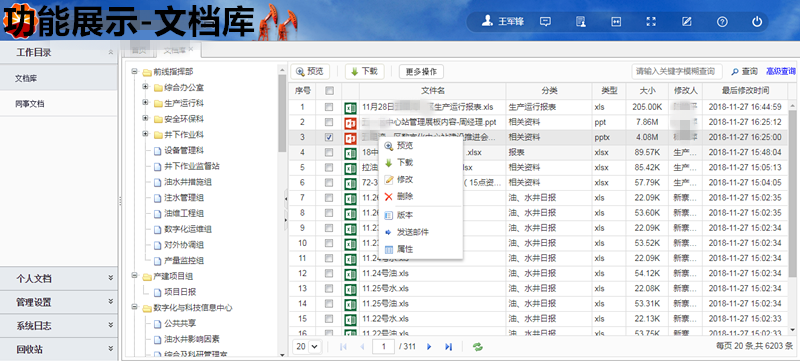The image size is (800, 363).
Task: Uncheck the checkbox for row 3
Action: 329,138
